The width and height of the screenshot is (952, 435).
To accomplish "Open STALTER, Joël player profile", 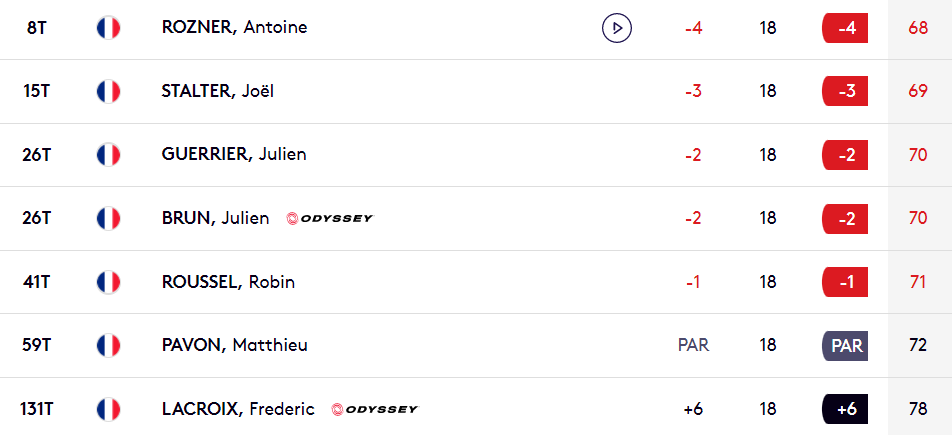I will click(218, 91).
